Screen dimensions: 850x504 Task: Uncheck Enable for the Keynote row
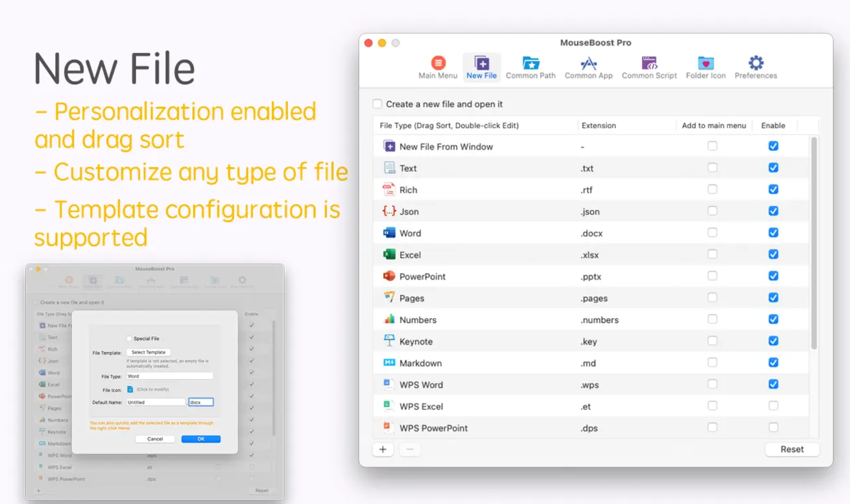(x=773, y=341)
